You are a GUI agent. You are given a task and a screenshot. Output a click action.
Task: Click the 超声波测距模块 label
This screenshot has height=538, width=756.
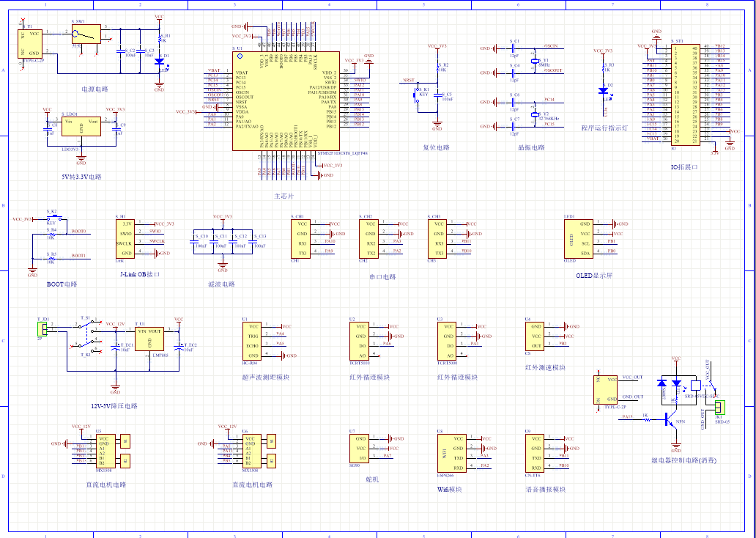[266, 377]
